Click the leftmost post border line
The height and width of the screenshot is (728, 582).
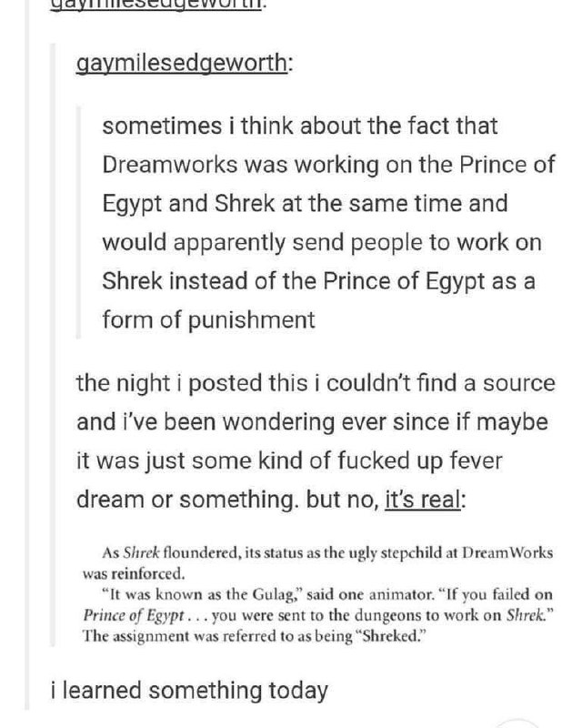click(x=26, y=355)
